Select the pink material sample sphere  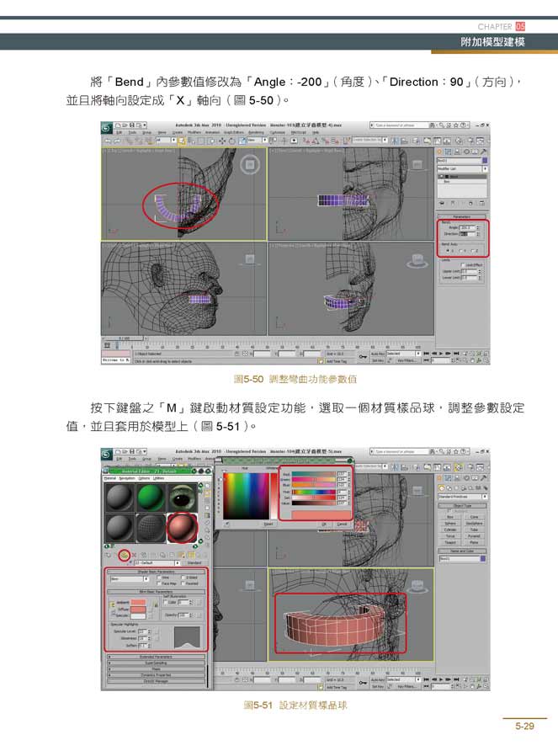(182, 528)
